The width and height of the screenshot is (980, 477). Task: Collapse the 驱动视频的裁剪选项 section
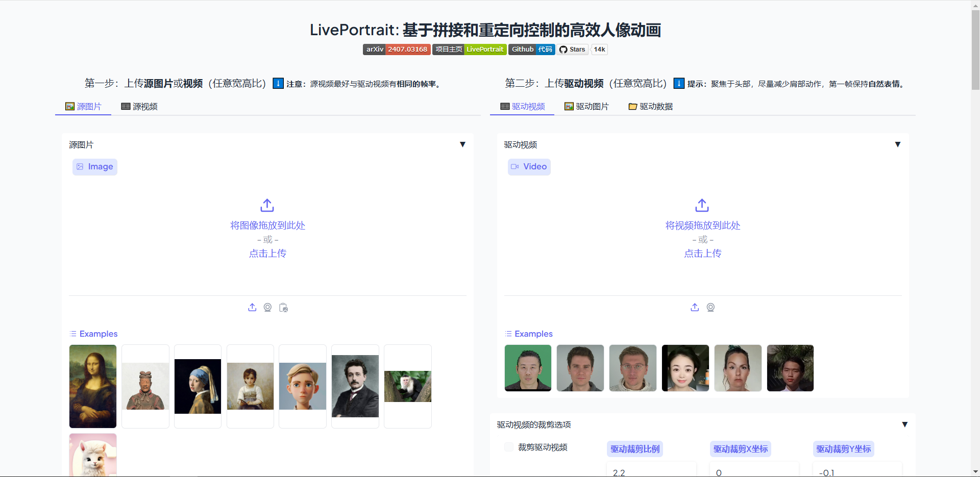coord(904,424)
